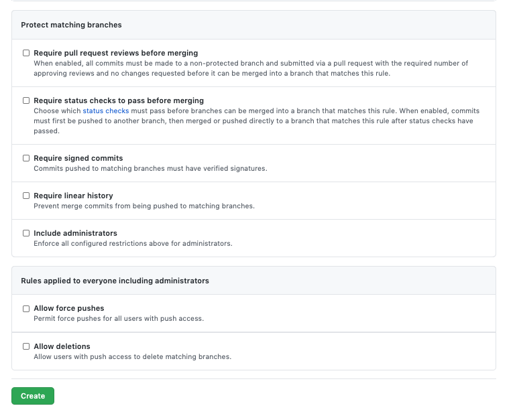The height and width of the screenshot is (420, 517).
Task: Click the Allow force pushes label
Action: (68, 308)
